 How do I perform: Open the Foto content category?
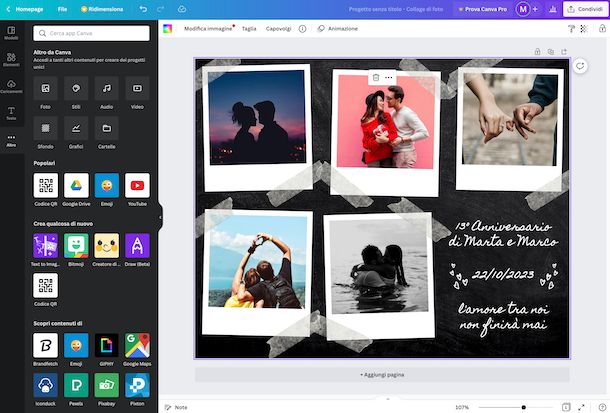pyautogui.click(x=46, y=88)
